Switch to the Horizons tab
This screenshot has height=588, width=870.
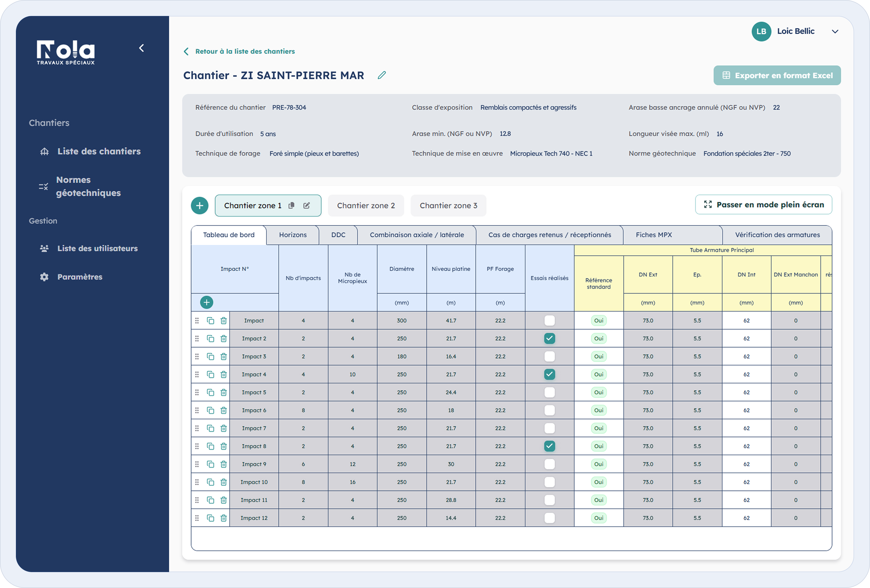[293, 235]
